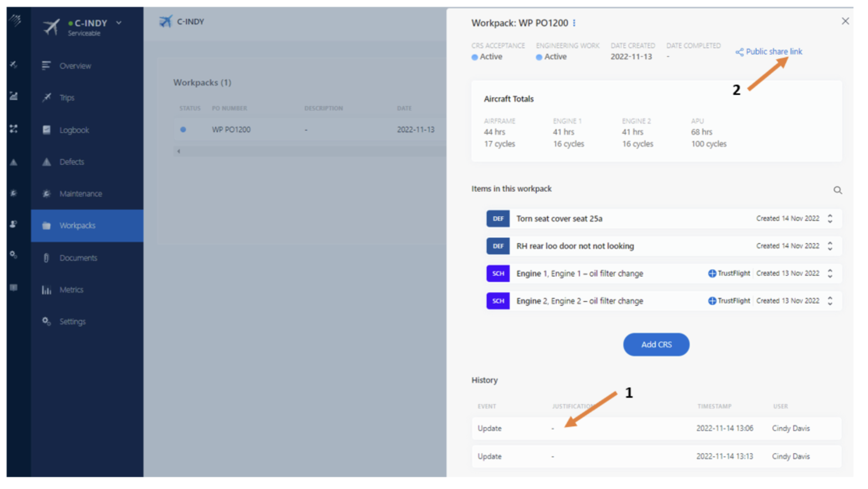868x489 pixels.
Task: Expand Engine 1 oil filter change item
Action: tap(830, 273)
